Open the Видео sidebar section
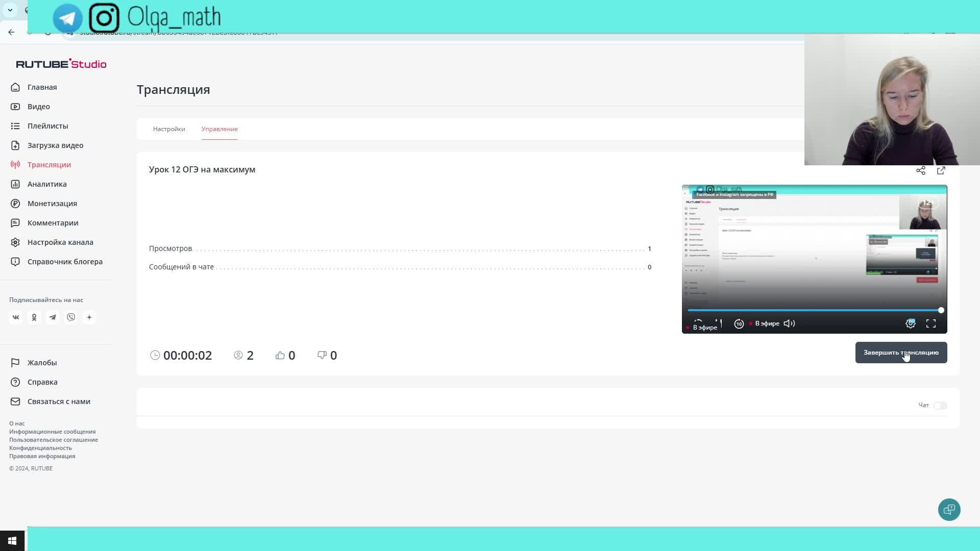Screen dimensions: 980x551 pyautogui.click(x=39, y=107)
